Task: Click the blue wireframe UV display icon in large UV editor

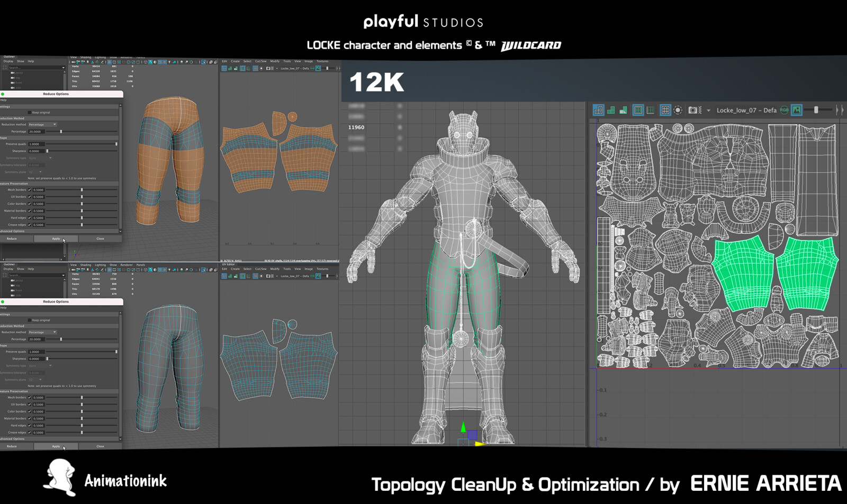Action: 599,110
